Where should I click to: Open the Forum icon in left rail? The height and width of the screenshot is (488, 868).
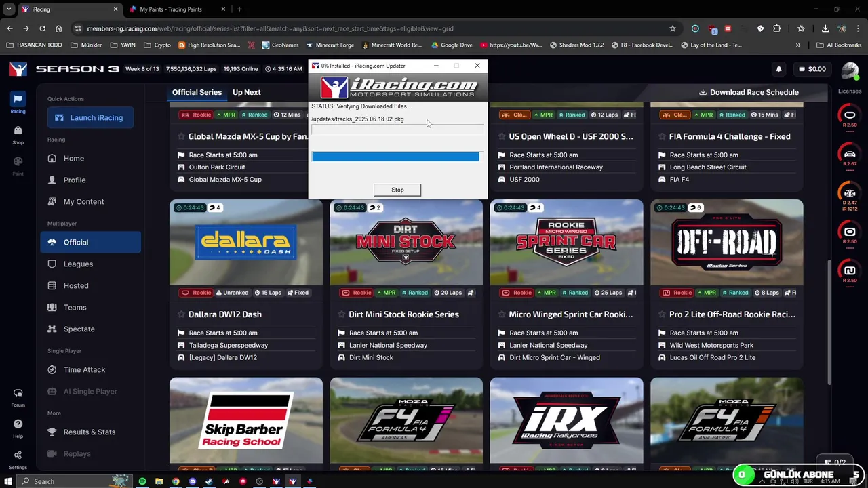click(18, 397)
